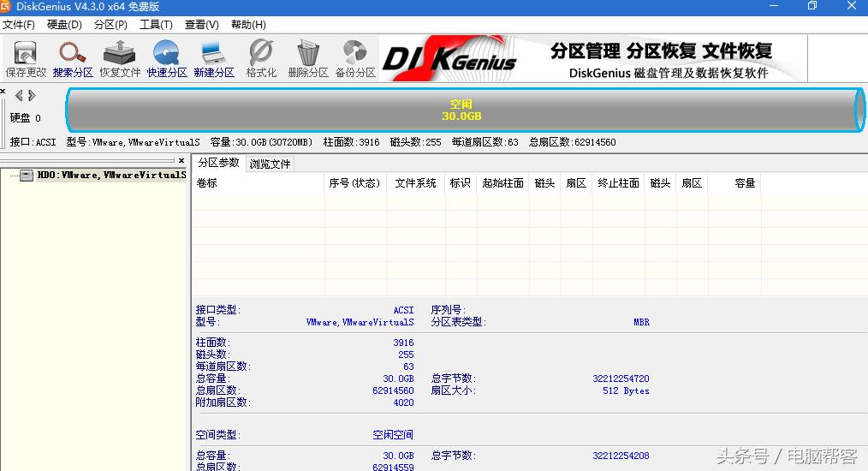Click the DiskGenius banner logo
The height and width of the screenshot is (471, 868).
pyautogui.click(x=449, y=59)
